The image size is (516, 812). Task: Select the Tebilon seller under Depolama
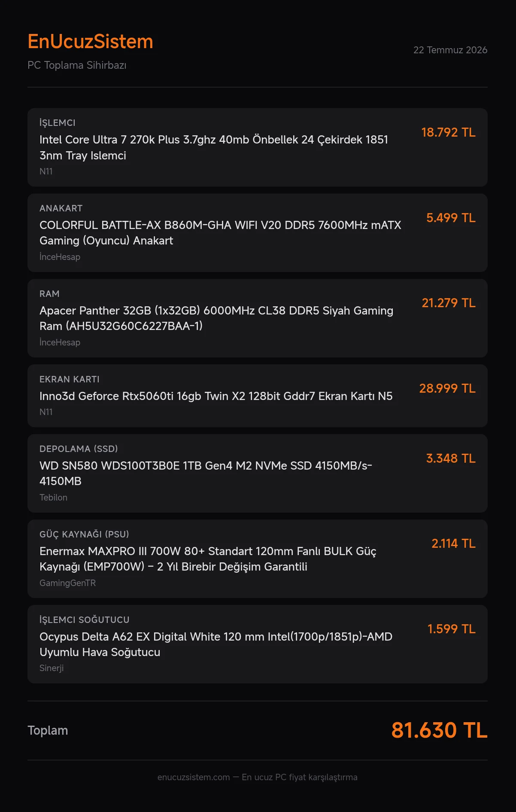click(x=53, y=498)
